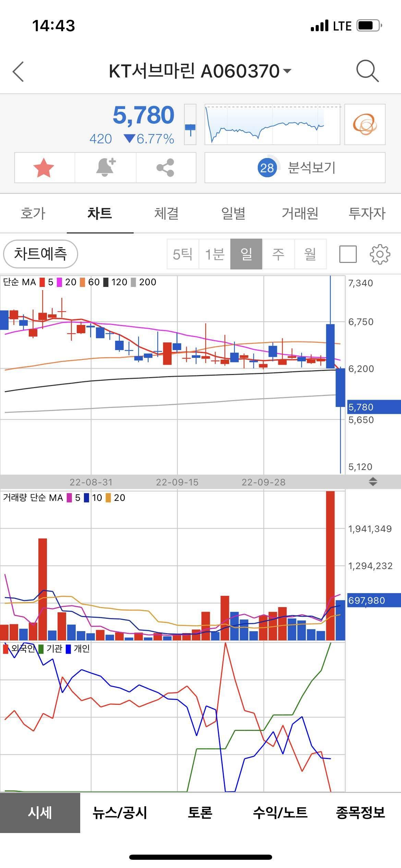Image resolution: width=401 pixels, height=868 pixels.
Task: Tap the tallest red volume bar
Action: pos(330,566)
